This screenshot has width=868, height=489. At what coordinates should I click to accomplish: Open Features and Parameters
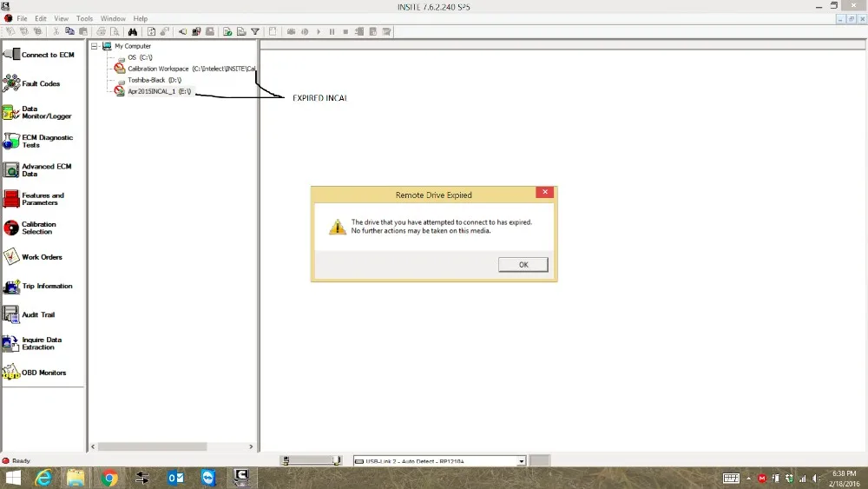(34, 199)
